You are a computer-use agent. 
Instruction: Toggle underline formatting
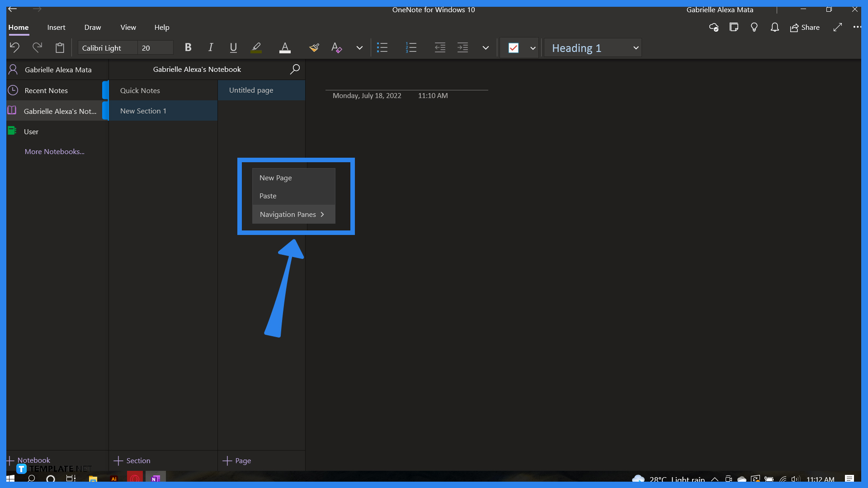[x=233, y=47]
